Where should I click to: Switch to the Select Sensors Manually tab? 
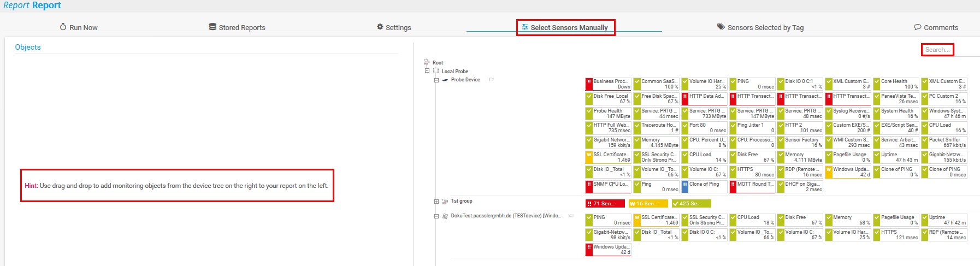[x=565, y=27]
